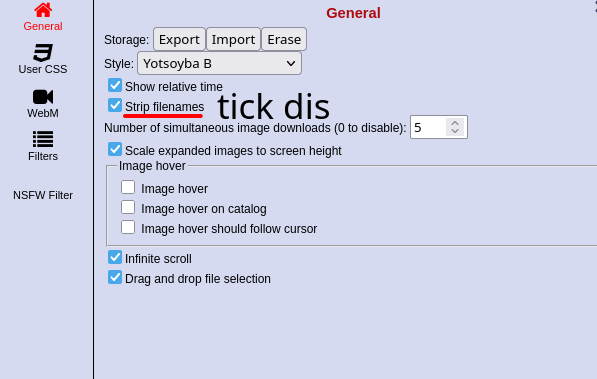
Task: Untick the Show relative time checkbox
Action: point(115,85)
